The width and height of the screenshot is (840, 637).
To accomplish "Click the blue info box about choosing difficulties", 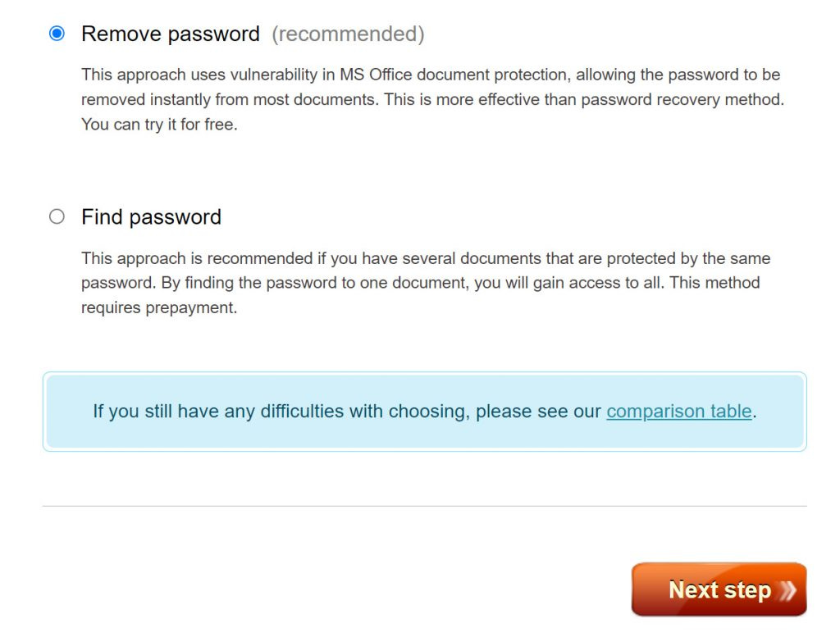I will click(x=423, y=411).
